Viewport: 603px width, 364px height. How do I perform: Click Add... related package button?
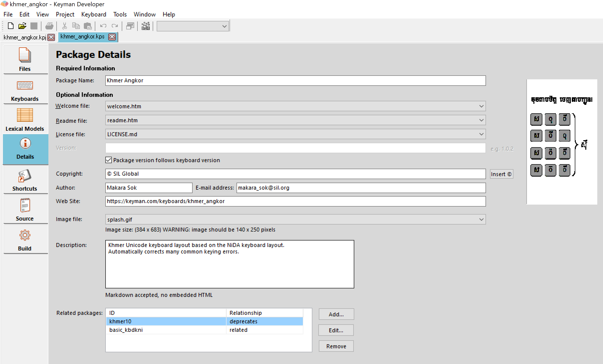tap(336, 314)
